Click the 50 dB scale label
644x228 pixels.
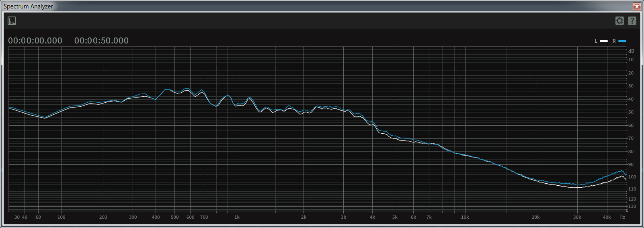pos(631,112)
